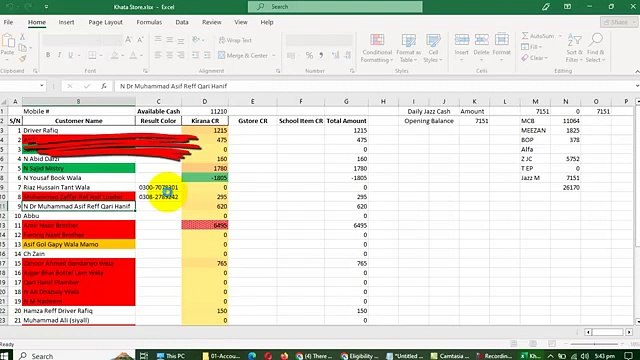Switch to the Page Layout tab

[105, 22]
